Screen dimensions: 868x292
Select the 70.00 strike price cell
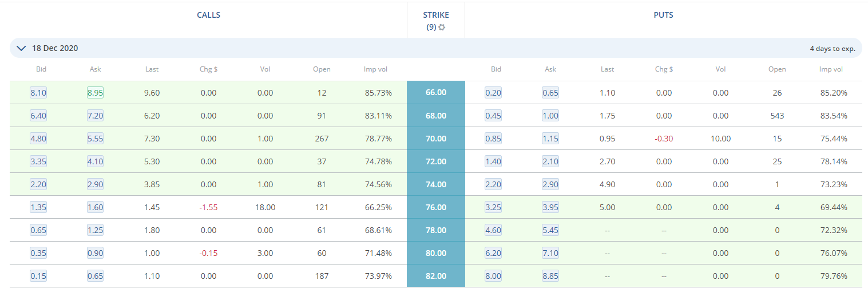point(436,139)
